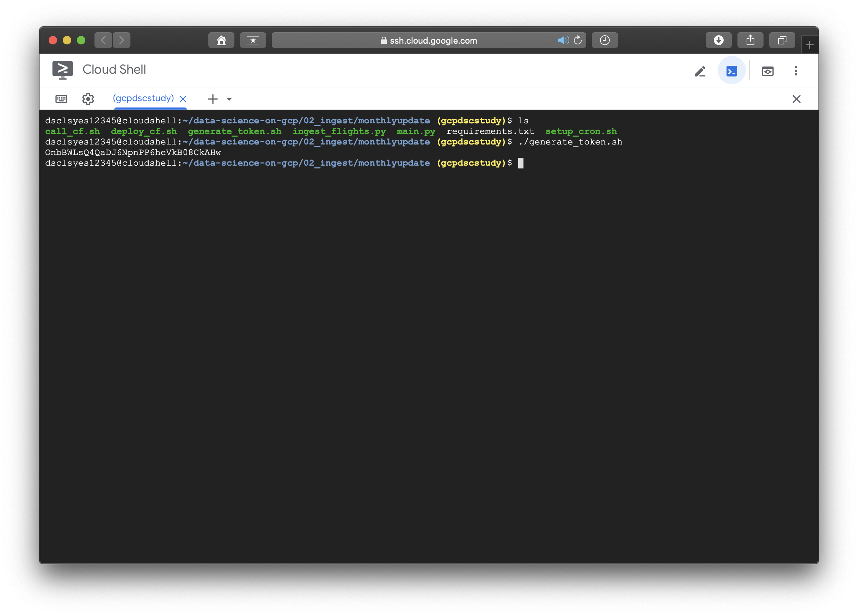Reload the ssh.cloud.google.com page
The width and height of the screenshot is (858, 616).
tap(578, 41)
